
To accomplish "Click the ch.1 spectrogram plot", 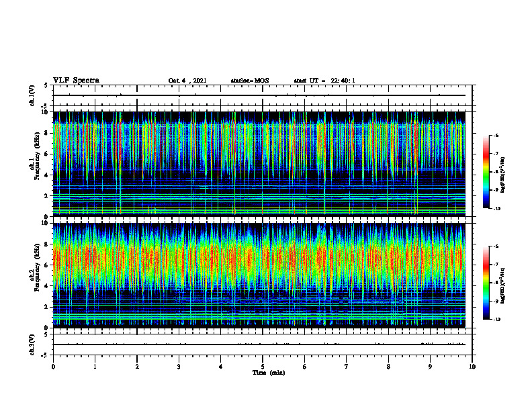I will pyautogui.click(x=259, y=164).
